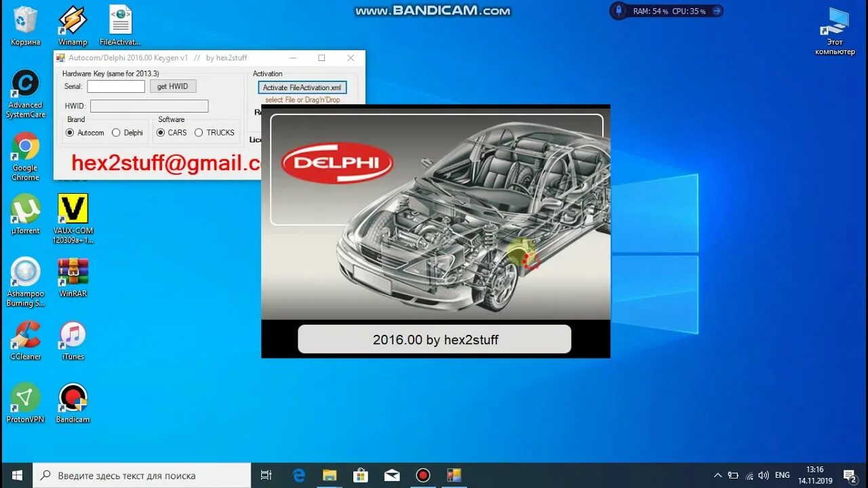Screen dimensions: 868x488
Task: Click the Activate FileActivation.xml button
Action: pos(302,87)
